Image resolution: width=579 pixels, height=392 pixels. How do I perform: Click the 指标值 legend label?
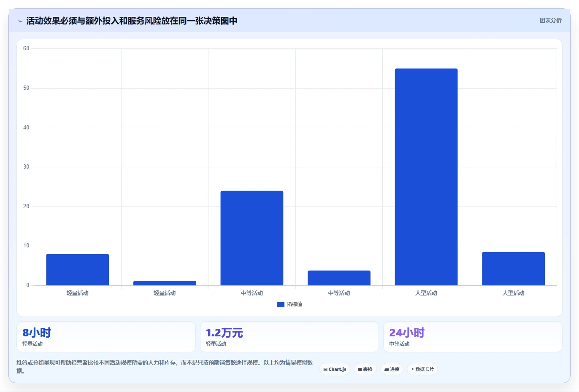(295, 304)
